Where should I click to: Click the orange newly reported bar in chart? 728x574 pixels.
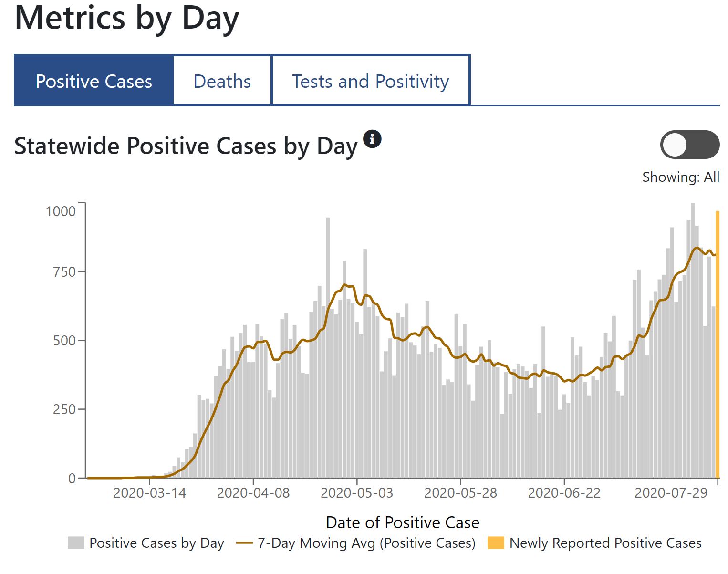[717, 344]
